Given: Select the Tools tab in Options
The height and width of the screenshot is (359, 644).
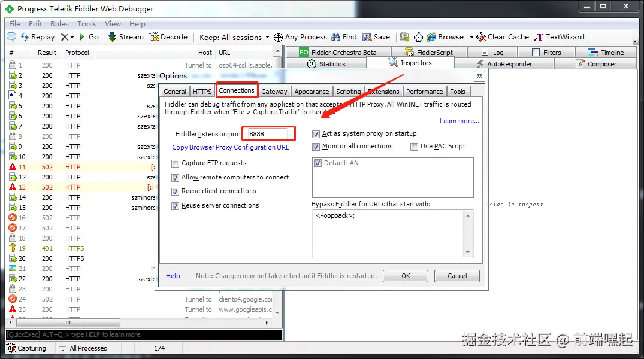Looking at the screenshot, I should [x=458, y=92].
